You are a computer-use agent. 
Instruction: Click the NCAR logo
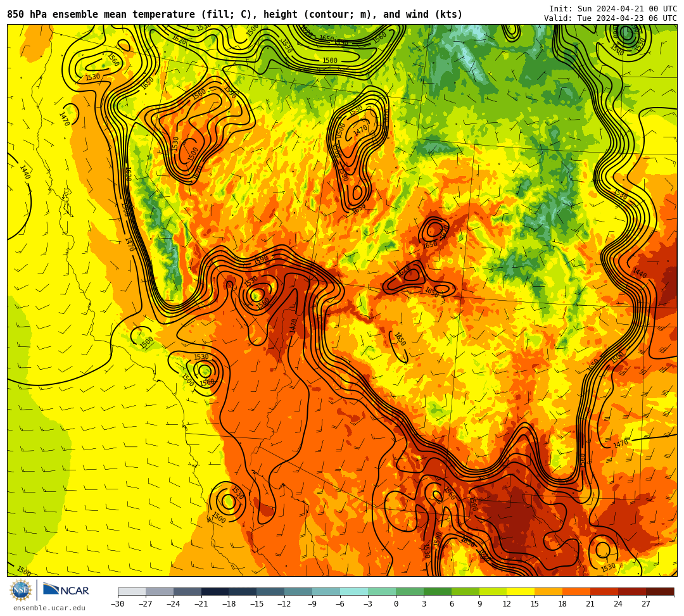click(66, 590)
